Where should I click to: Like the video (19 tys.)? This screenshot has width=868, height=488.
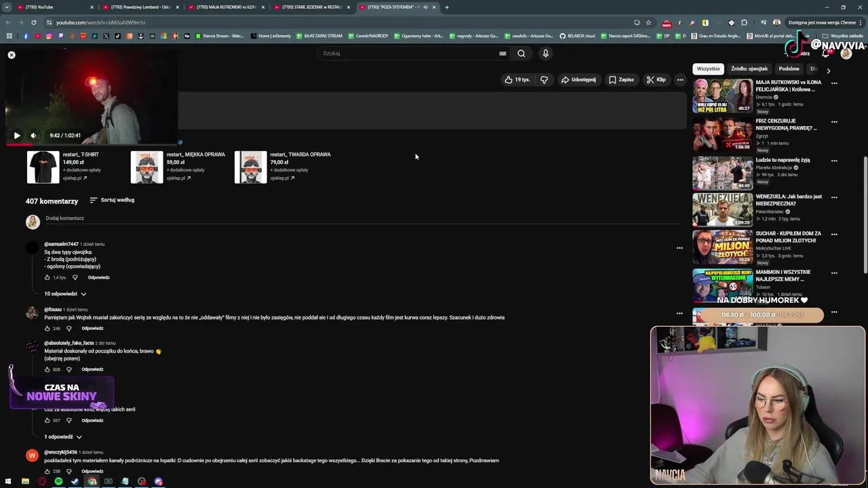tap(517, 79)
